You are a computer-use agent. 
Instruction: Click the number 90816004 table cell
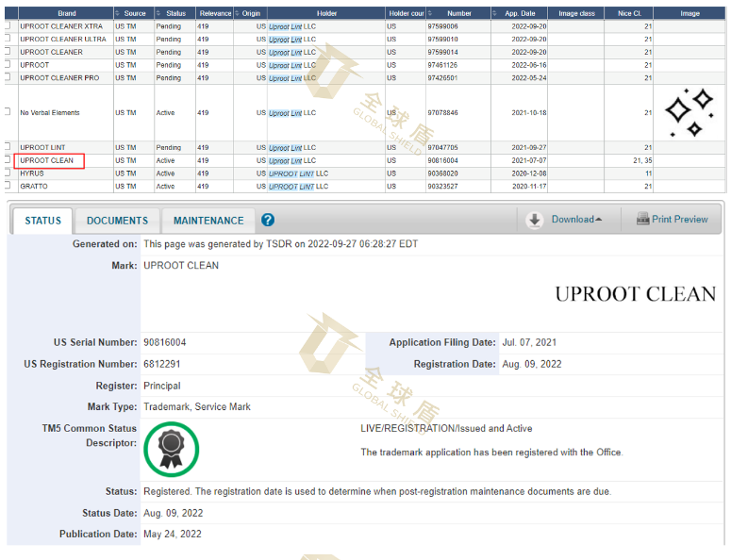(x=442, y=160)
